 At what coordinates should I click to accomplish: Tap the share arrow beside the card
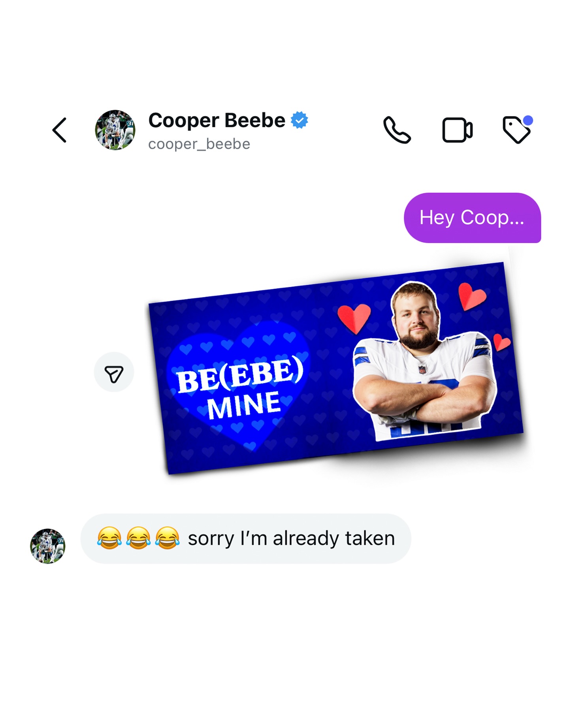pyautogui.click(x=114, y=372)
